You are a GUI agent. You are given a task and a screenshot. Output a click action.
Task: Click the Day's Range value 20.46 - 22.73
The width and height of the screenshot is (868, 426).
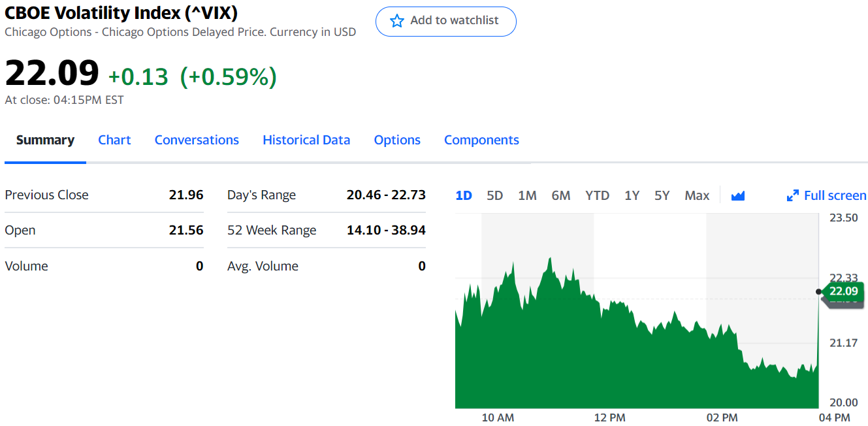coord(386,195)
